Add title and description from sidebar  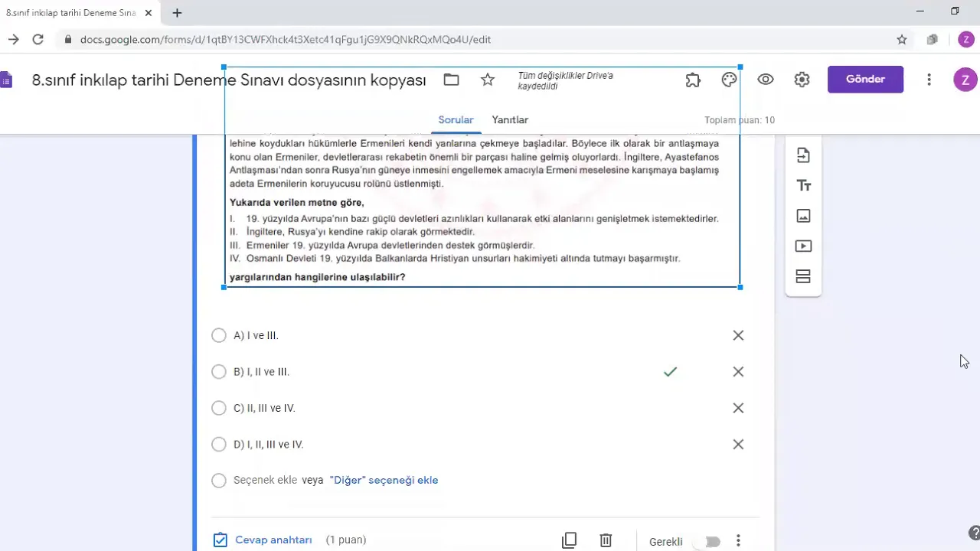point(803,186)
